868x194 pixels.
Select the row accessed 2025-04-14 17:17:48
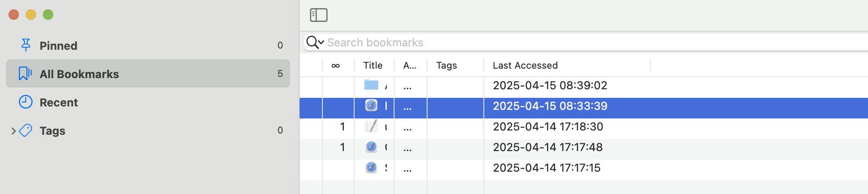click(x=547, y=147)
